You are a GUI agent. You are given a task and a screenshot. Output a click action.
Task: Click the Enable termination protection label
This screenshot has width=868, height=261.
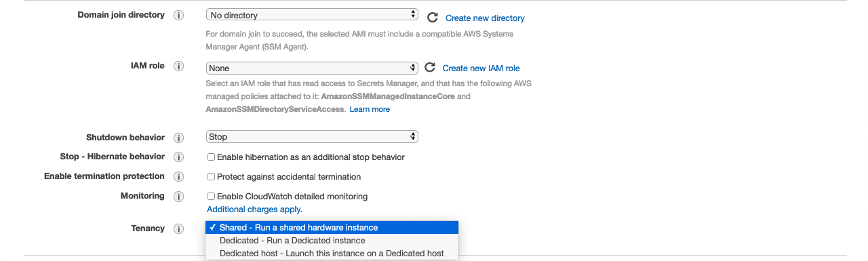pos(104,176)
